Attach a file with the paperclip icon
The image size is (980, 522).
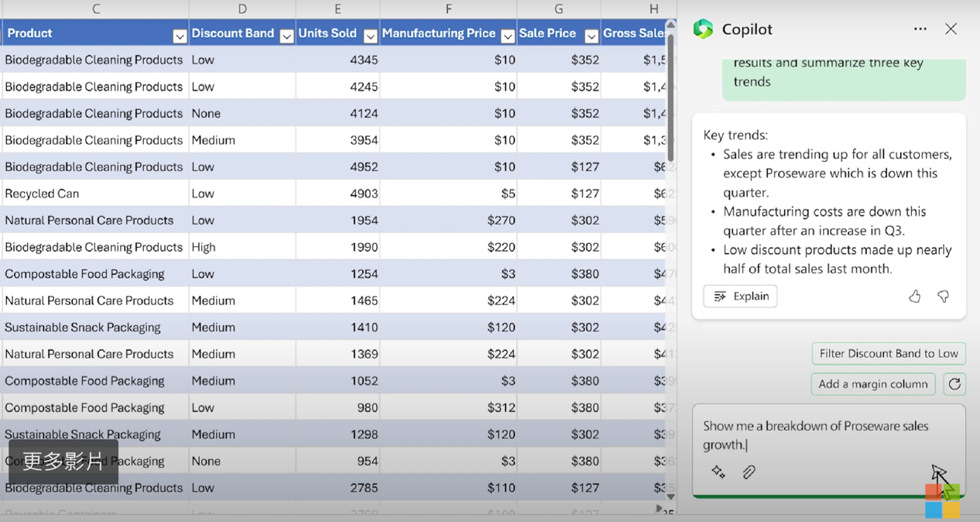tap(749, 472)
